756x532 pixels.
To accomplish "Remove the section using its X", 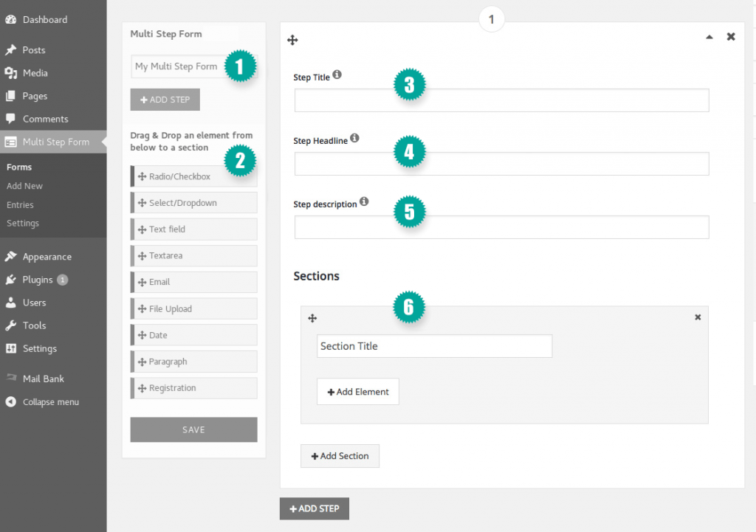I will [697, 317].
